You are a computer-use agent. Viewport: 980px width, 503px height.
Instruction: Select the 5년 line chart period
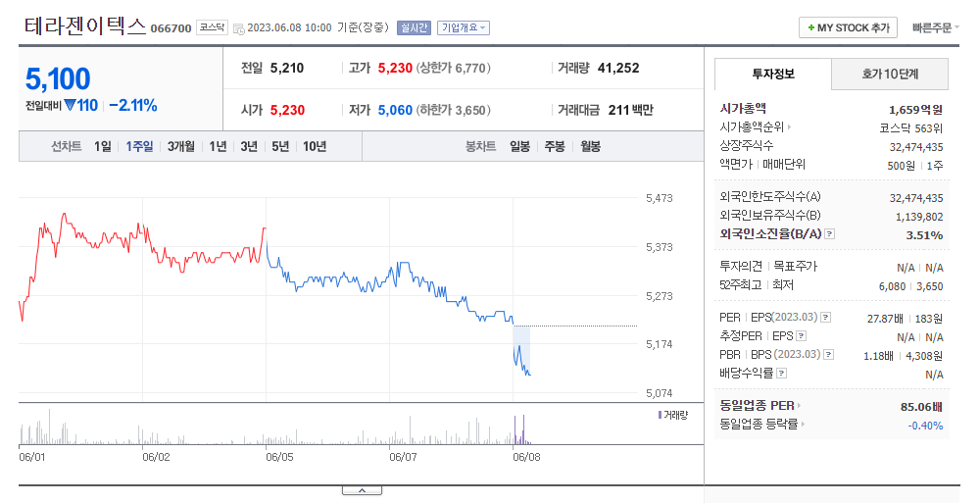coord(280,146)
